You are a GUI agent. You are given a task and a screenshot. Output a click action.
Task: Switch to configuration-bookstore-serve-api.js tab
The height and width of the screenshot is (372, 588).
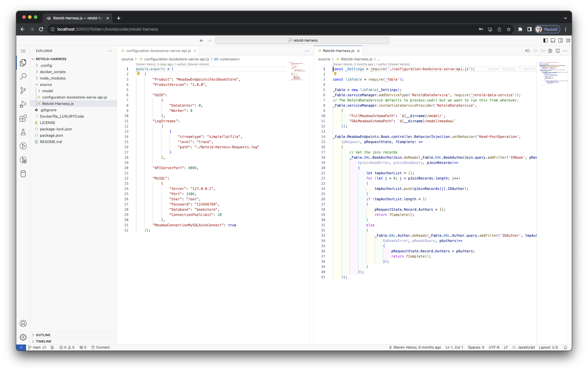click(x=158, y=51)
